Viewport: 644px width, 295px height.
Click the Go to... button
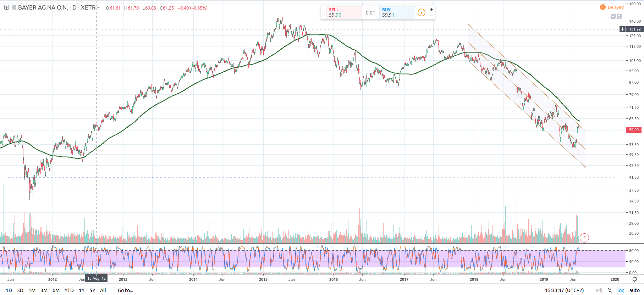pos(126,290)
